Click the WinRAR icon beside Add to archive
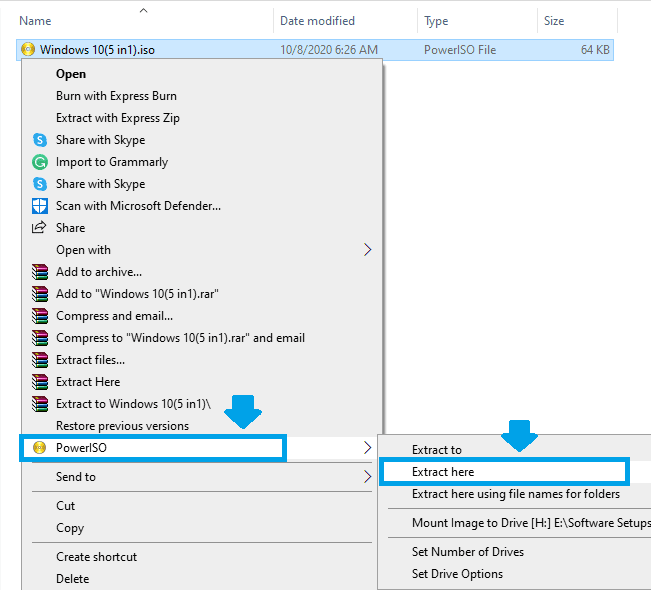The width and height of the screenshot is (651, 590). (x=40, y=272)
